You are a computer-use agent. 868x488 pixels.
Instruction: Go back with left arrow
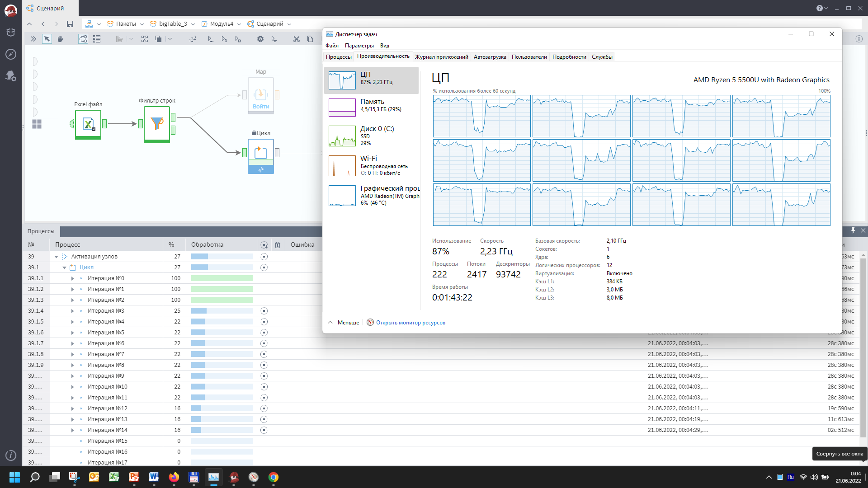[x=43, y=24]
